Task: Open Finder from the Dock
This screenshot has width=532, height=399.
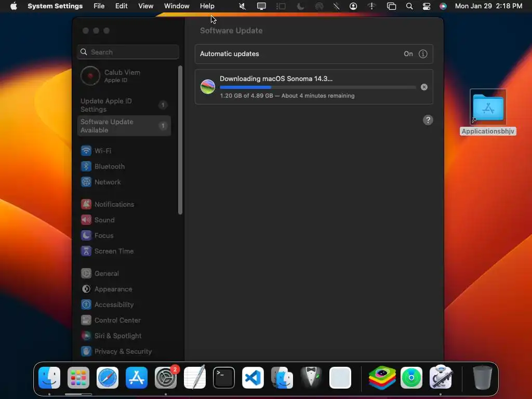Action: tap(49, 378)
